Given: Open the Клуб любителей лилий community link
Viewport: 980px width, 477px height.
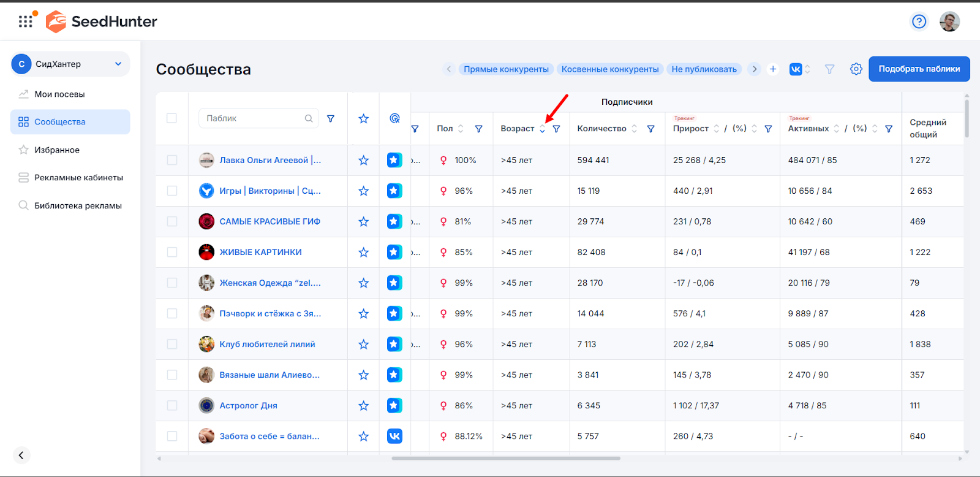Looking at the screenshot, I should click(267, 344).
